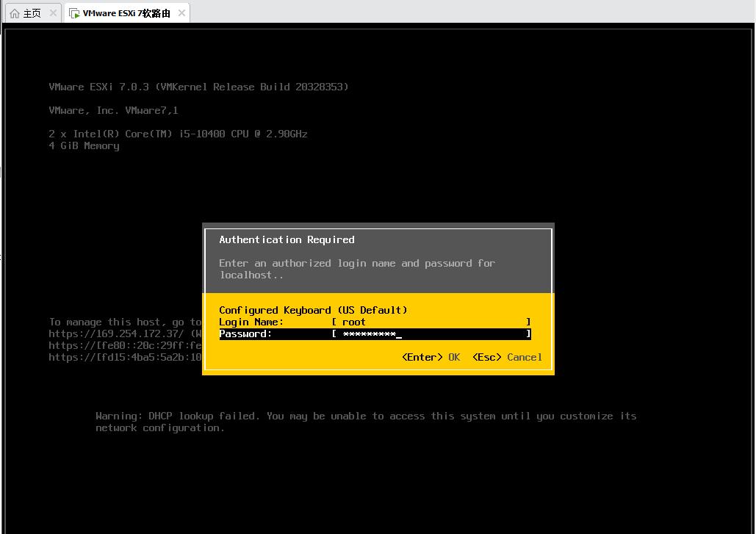Click the home icon on the 主页 tab

15,13
